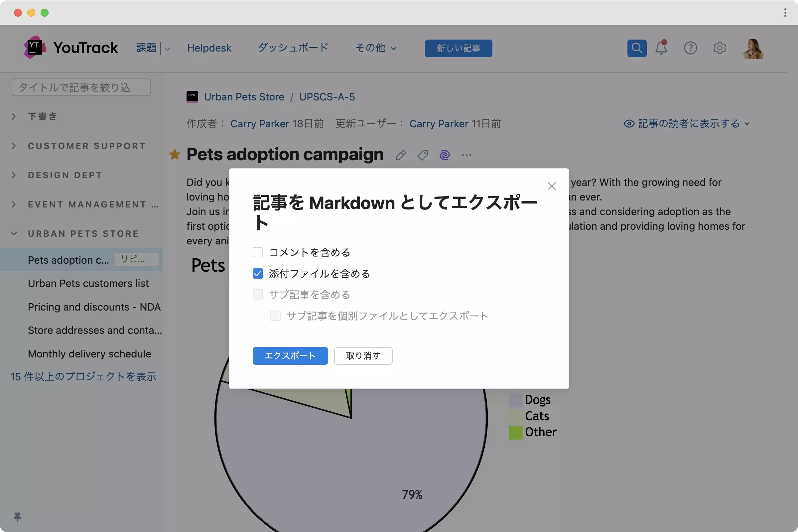Open the 記事の読者に表示する visibility dropdown

(x=686, y=123)
